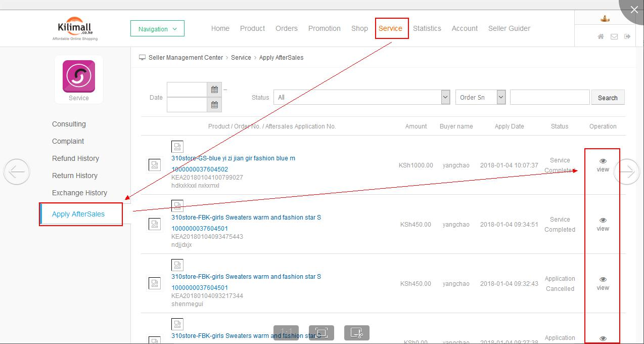Click the logout arrow icon

pyautogui.click(x=627, y=36)
